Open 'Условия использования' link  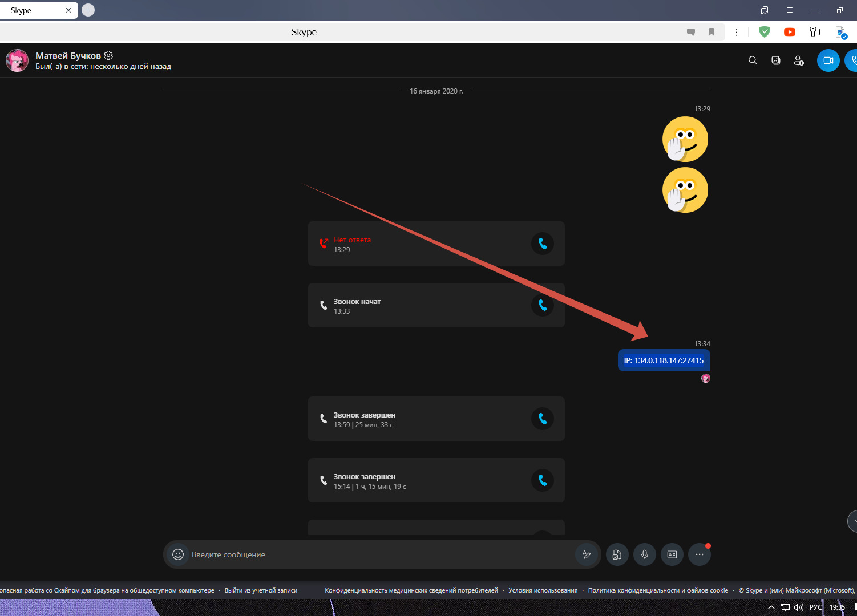(x=543, y=590)
